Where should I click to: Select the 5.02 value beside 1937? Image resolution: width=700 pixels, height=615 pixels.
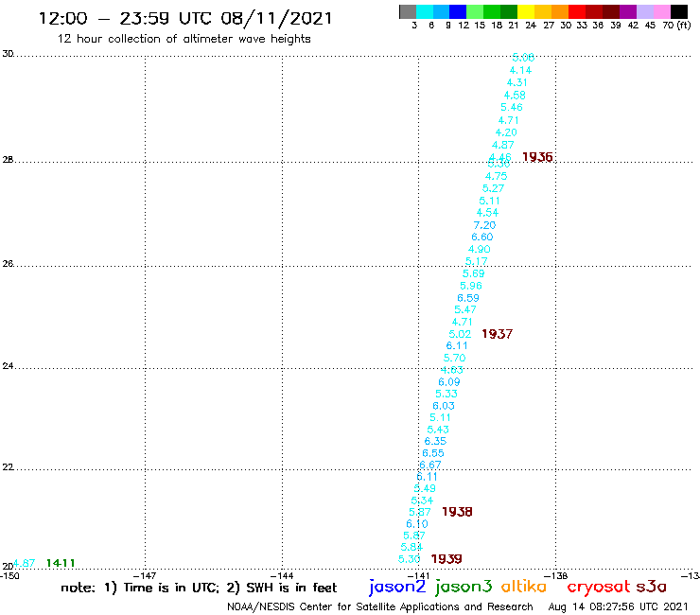460,334
